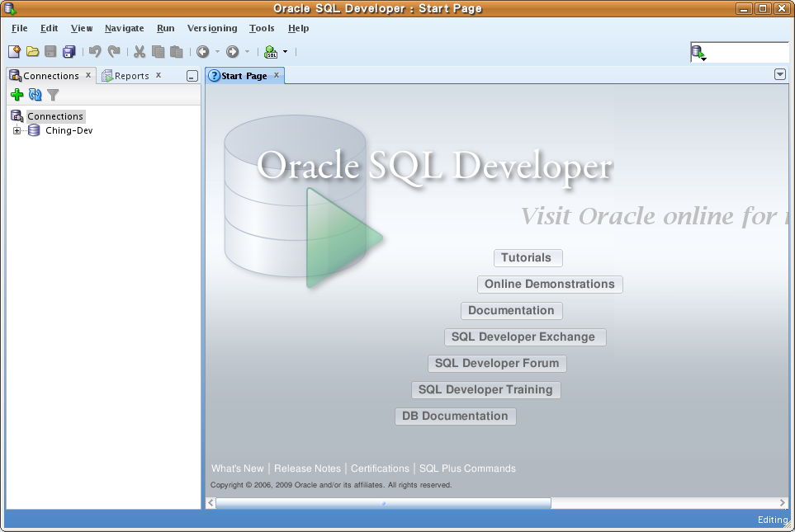Open the connection search dropdown icon
Viewport: 795px width, 532px height.
698,53
